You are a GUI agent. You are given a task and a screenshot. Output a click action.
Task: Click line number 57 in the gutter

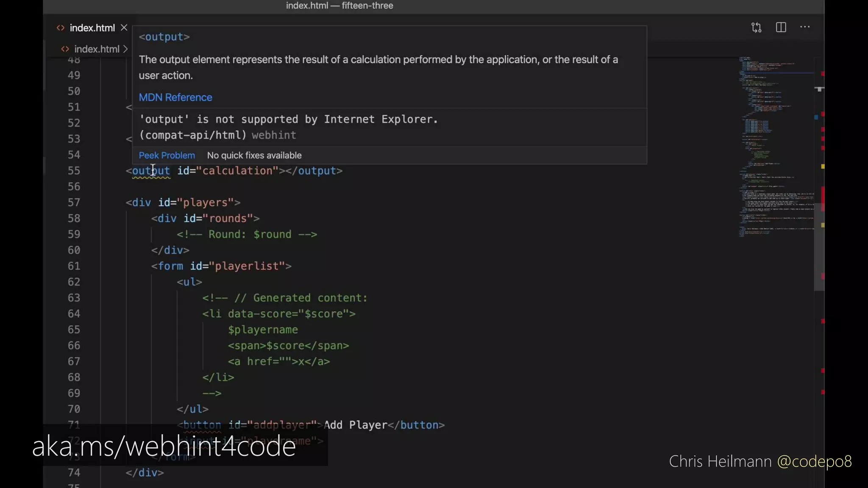[x=74, y=202]
